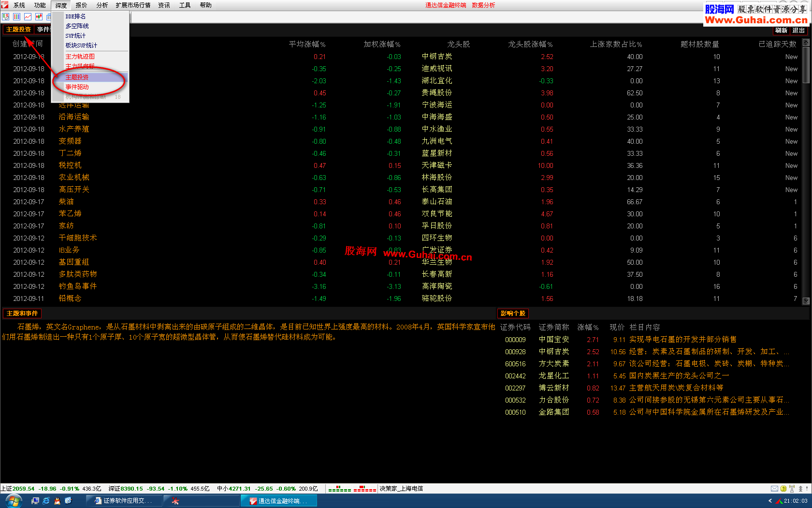Show hidden tray icons chevron
This screenshot has width=812, height=508.
[x=770, y=501]
